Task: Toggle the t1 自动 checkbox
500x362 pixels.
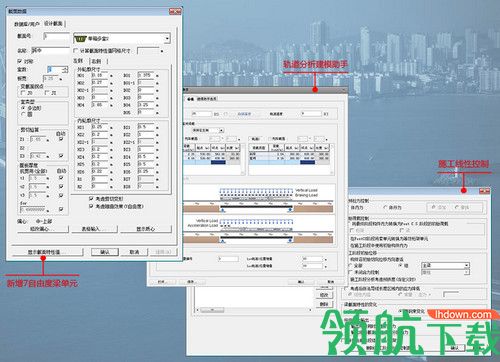Action: [61, 178]
